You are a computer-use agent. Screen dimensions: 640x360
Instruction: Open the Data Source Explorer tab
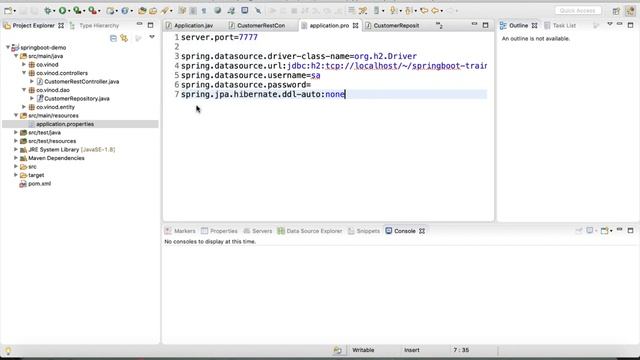click(314, 231)
